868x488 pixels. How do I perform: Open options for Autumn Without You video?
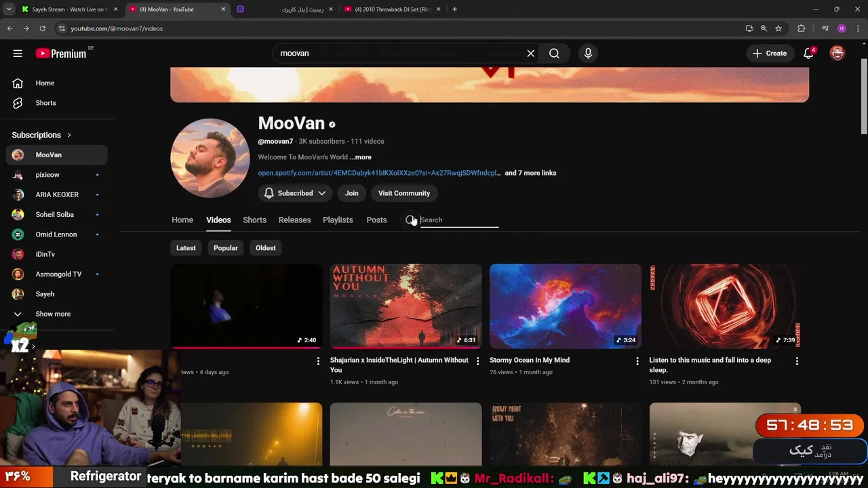(477, 361)
